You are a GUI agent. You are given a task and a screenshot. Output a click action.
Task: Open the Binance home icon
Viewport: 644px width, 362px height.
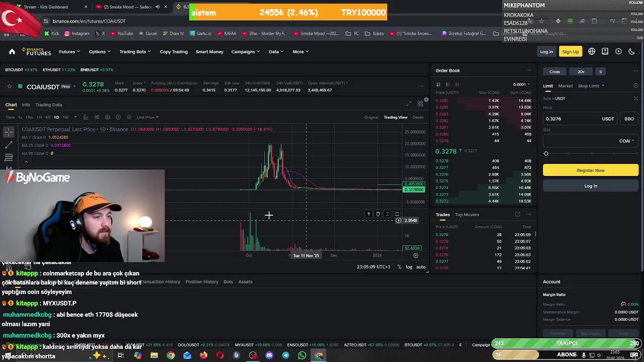12,51
